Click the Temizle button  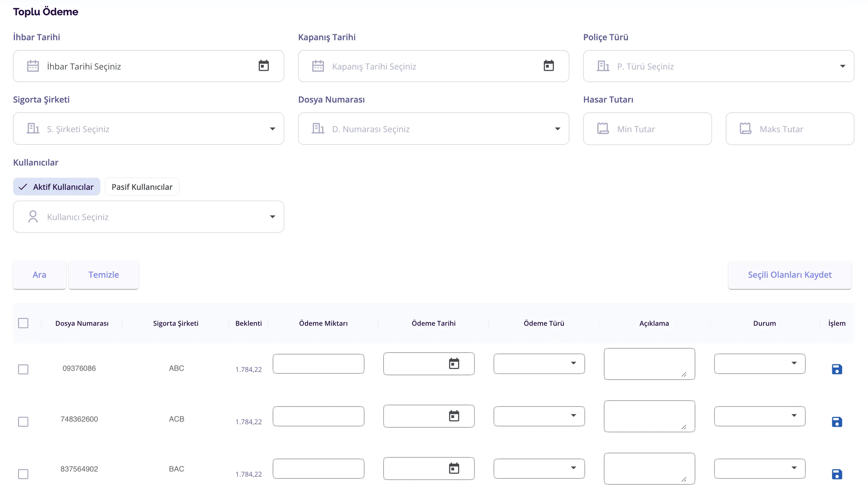[x=104, y=275]
